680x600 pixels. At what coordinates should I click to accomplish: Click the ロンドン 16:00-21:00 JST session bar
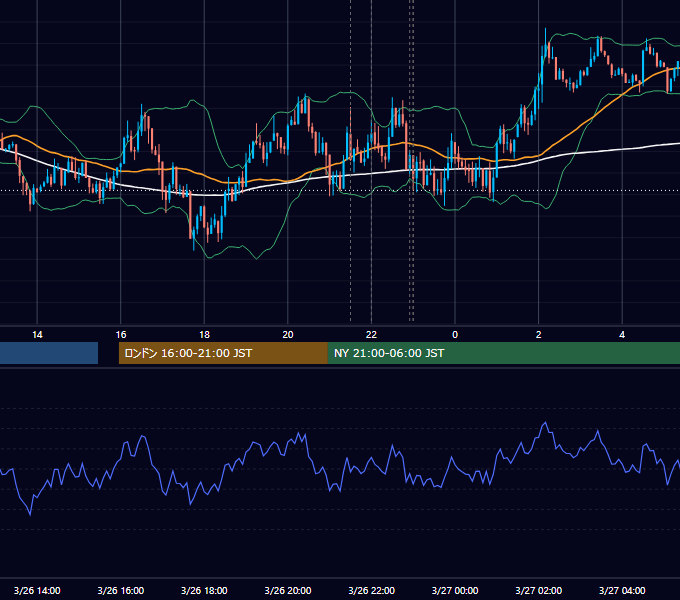223,353
